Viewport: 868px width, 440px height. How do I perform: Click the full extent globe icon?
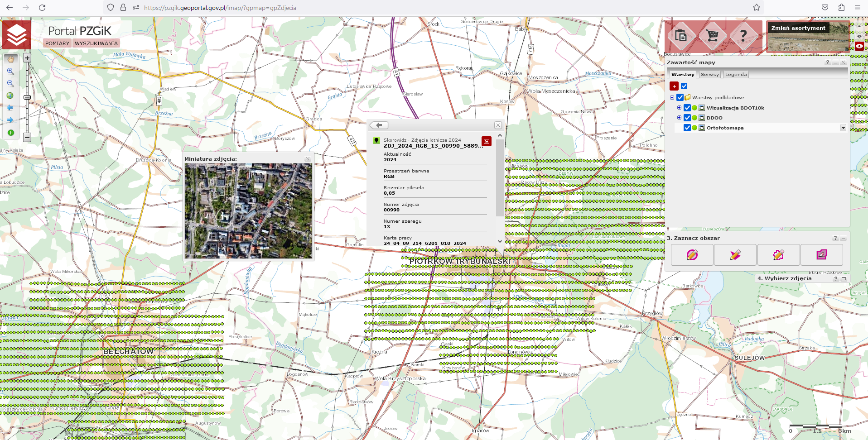click(x=10, y=96)
